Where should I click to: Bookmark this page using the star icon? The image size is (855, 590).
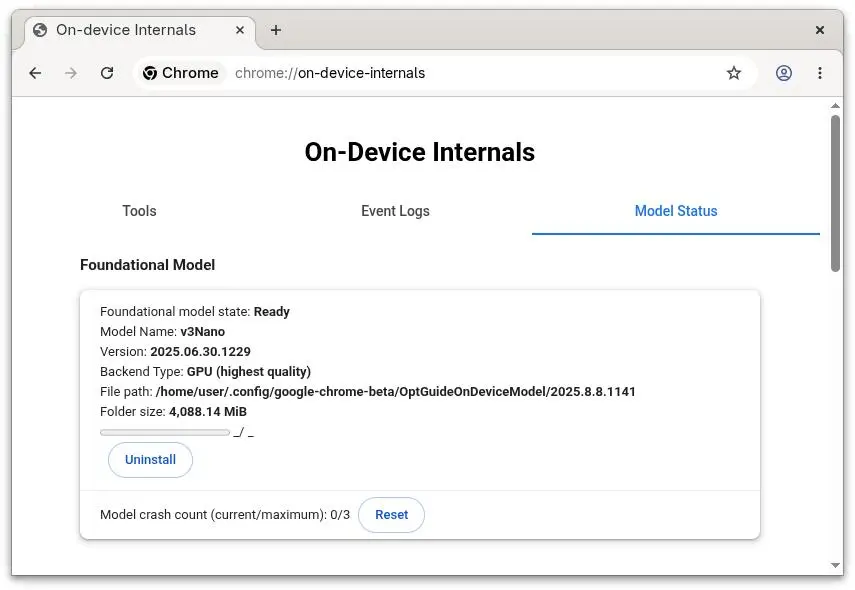734,73
